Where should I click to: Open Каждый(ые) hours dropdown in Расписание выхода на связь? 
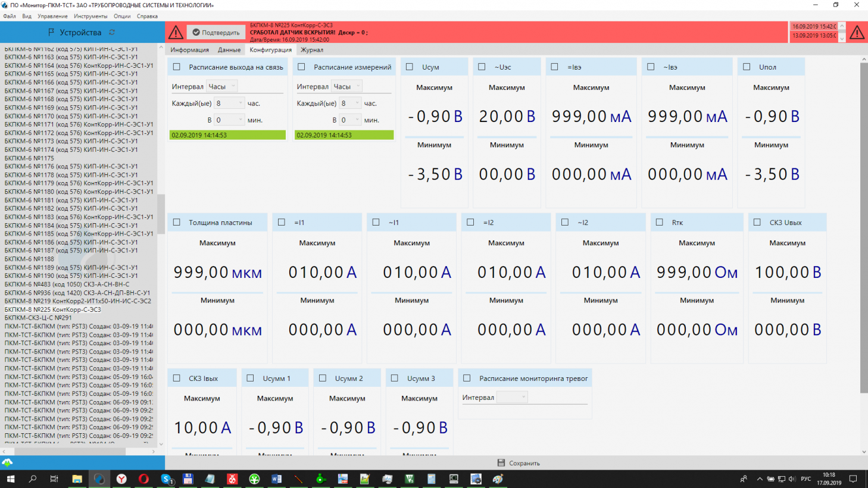click(229, 103)
